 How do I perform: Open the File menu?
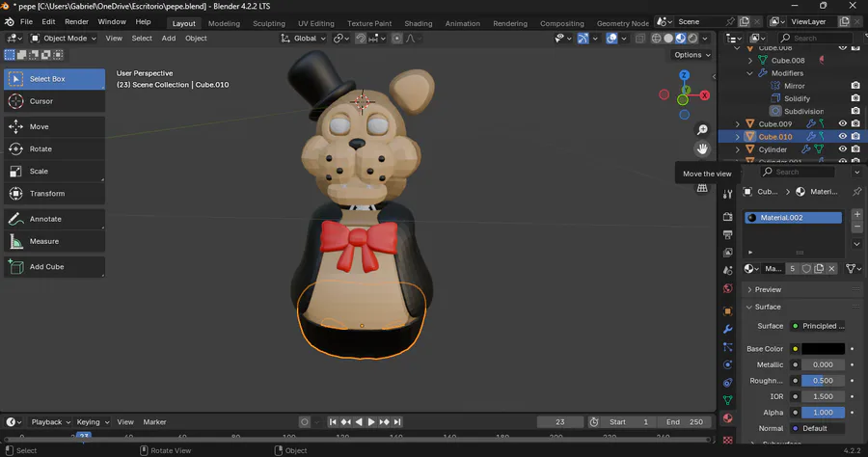point(26,21)
